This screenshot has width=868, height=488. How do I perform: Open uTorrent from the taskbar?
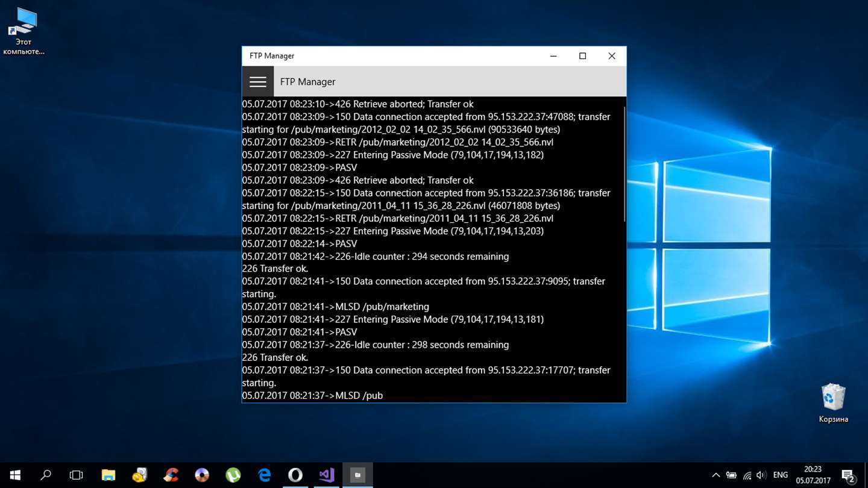pyautogui.click(x=233, y=475)
